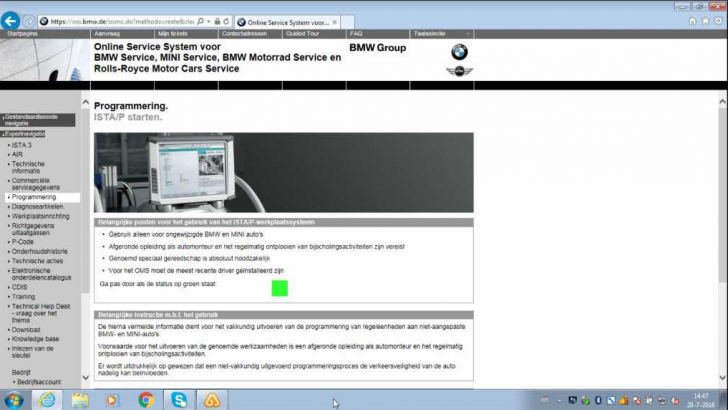
Task: Open Windows Media Player from taskbar
Action: tap(112, 400)
